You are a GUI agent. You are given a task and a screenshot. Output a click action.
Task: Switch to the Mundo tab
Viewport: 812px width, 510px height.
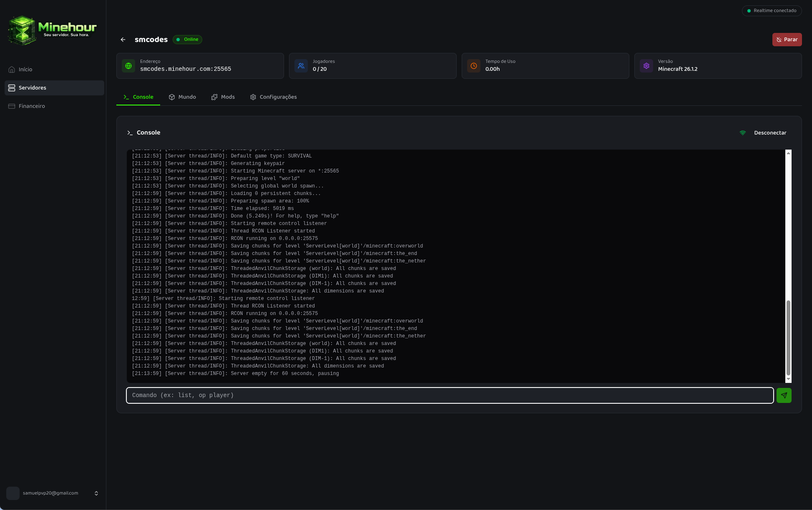(182, 97)
